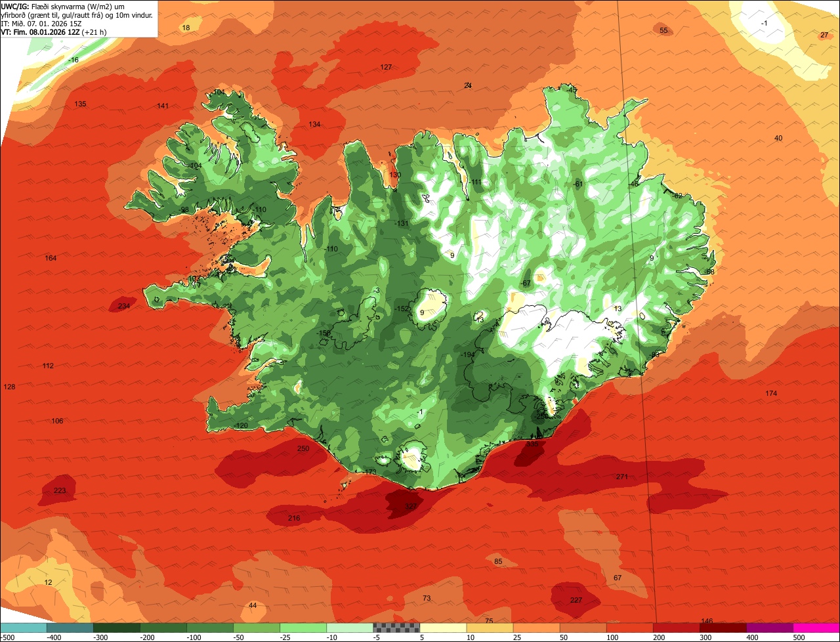Click the map value '327' off the south coast
The image size is (840, 642).
[411, 506]
